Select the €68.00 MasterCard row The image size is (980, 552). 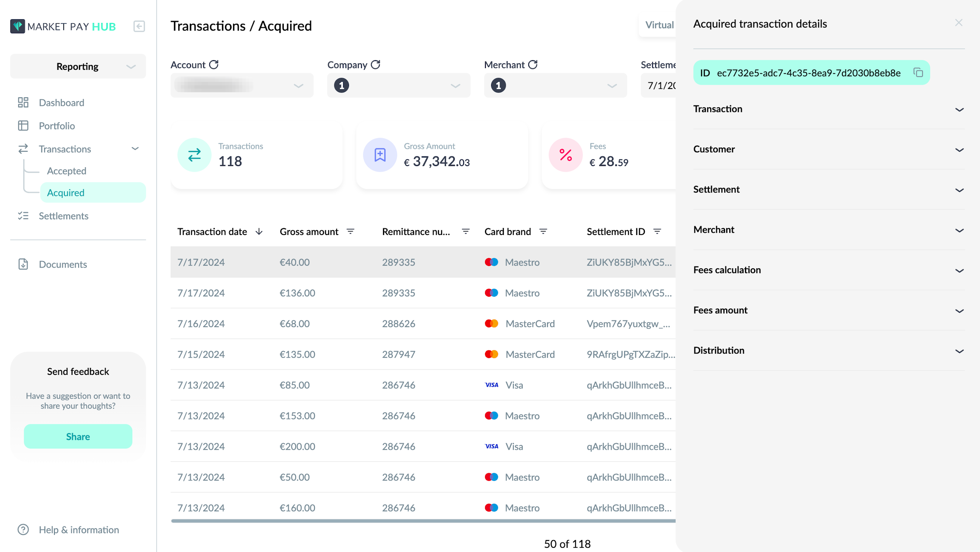click(423, 324)
